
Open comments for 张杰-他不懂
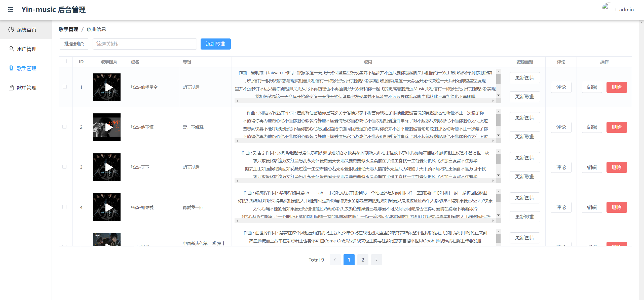pos(561,127)
